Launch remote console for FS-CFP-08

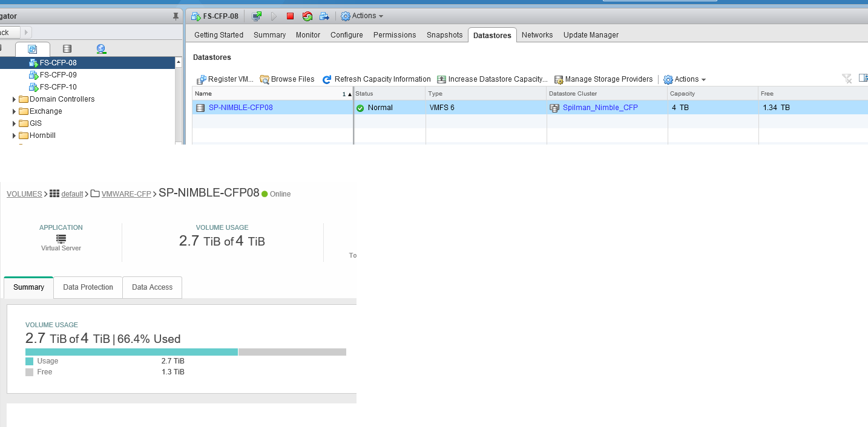257,16
